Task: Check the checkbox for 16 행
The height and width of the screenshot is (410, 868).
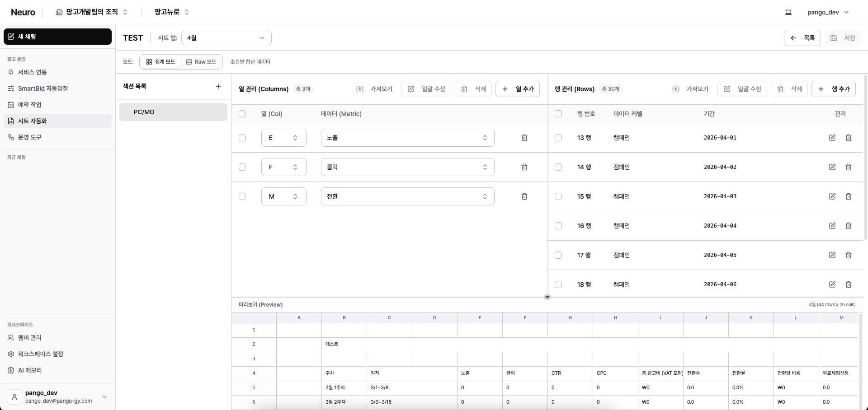Action: (x=558, y=226)
